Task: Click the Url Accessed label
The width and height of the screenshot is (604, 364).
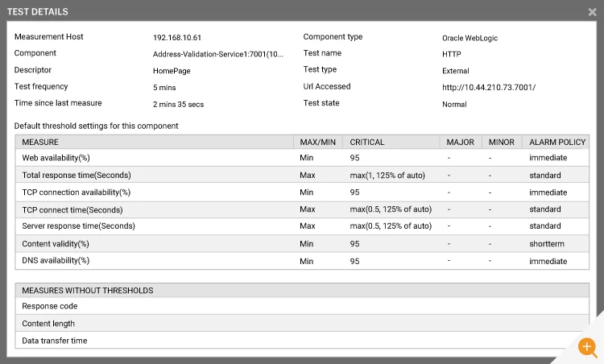Action: tap(327, 86)
